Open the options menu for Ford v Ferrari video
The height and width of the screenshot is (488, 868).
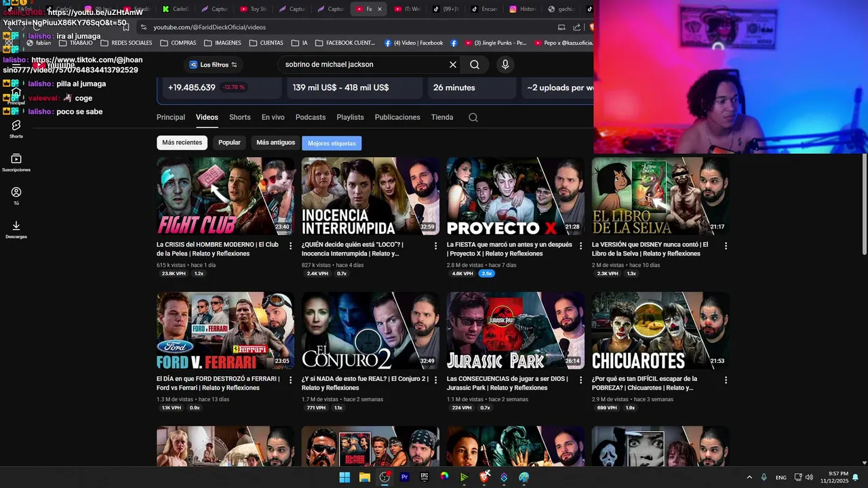[x=290, y=380]
